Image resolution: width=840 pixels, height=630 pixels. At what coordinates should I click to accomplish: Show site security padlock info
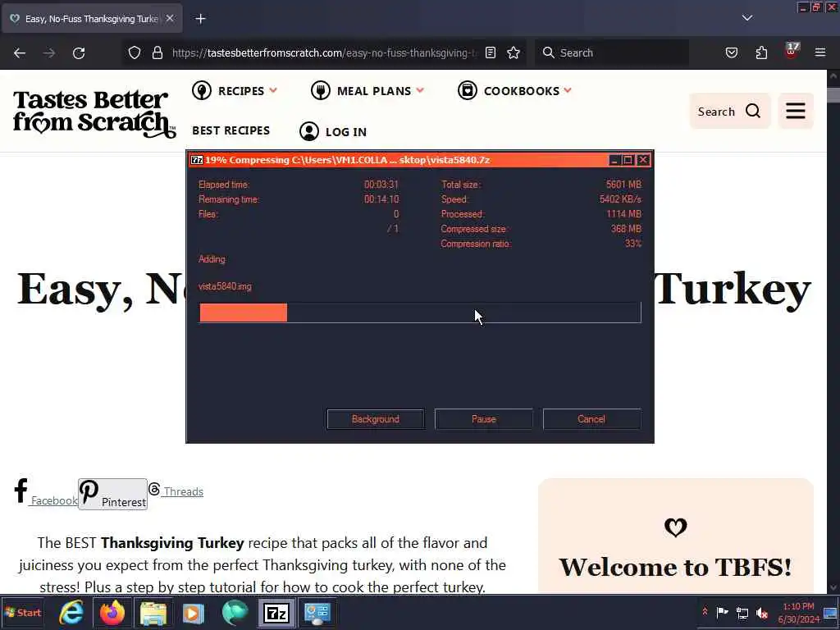pos(157,52)
